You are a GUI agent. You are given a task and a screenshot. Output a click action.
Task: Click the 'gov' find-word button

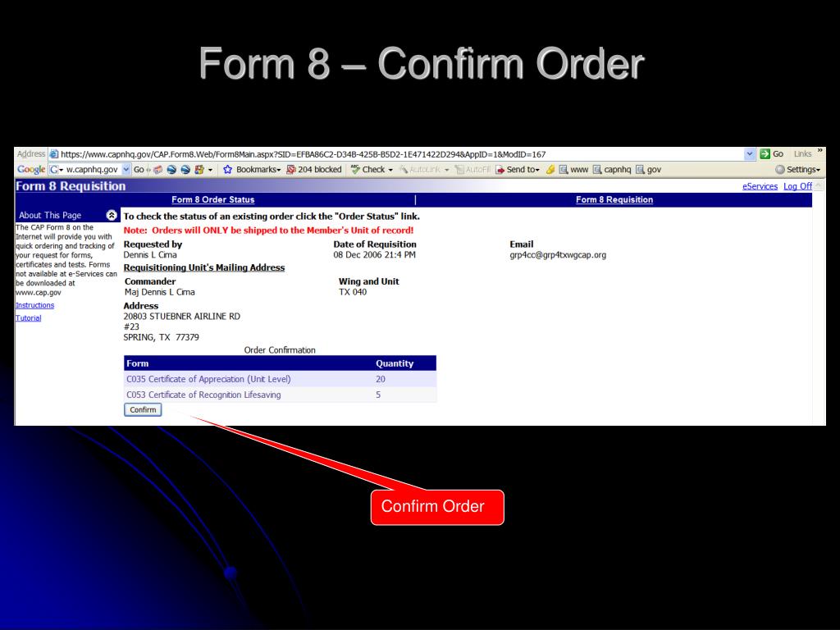pos(649,170)
